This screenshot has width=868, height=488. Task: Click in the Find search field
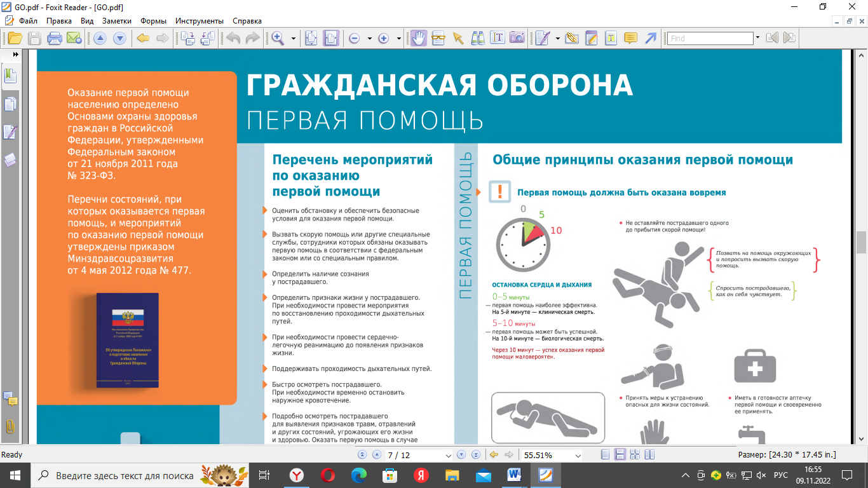[709, 38]
